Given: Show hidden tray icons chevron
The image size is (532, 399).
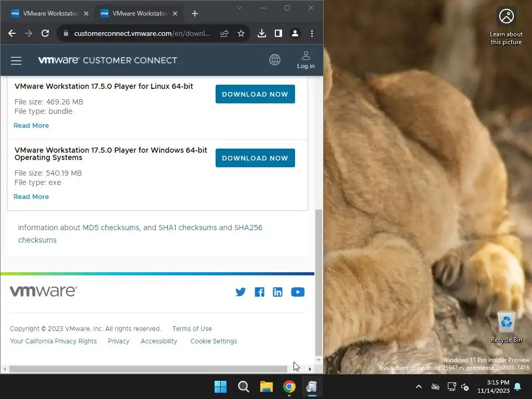Looking at the screenshot, I should pos(419,387).
